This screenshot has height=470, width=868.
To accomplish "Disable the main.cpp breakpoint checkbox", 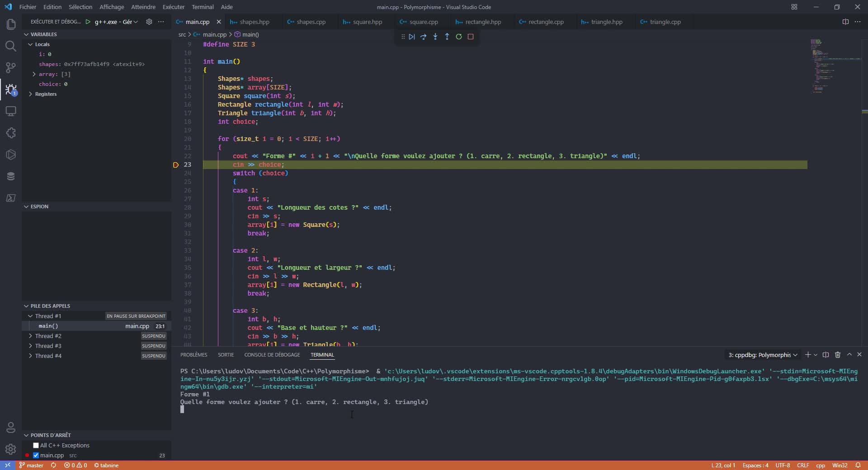I will point(37,456).
